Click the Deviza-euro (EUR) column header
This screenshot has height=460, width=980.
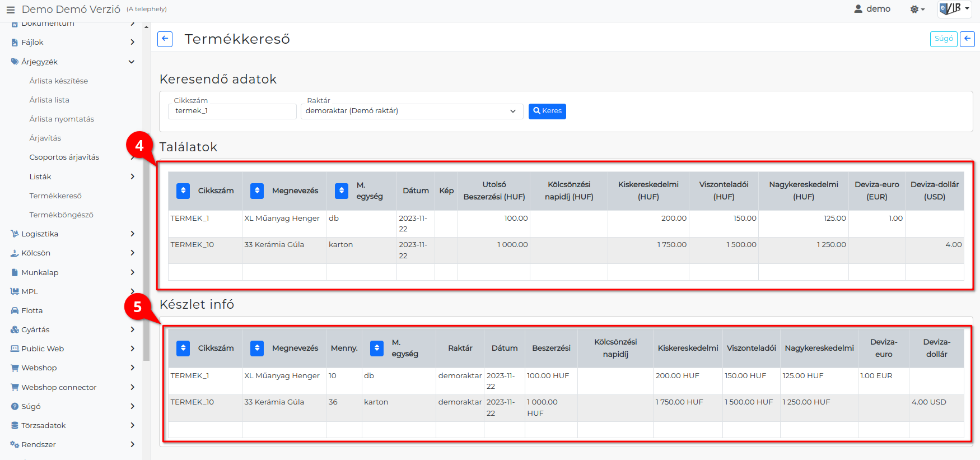coord(877,190)
